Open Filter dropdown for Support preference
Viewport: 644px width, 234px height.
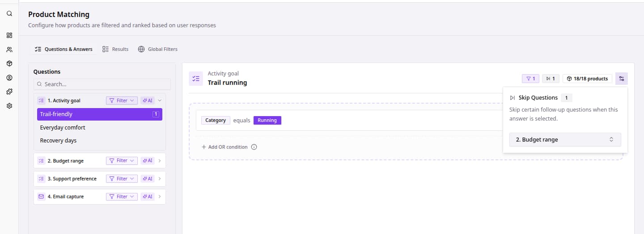click(122, 179)
